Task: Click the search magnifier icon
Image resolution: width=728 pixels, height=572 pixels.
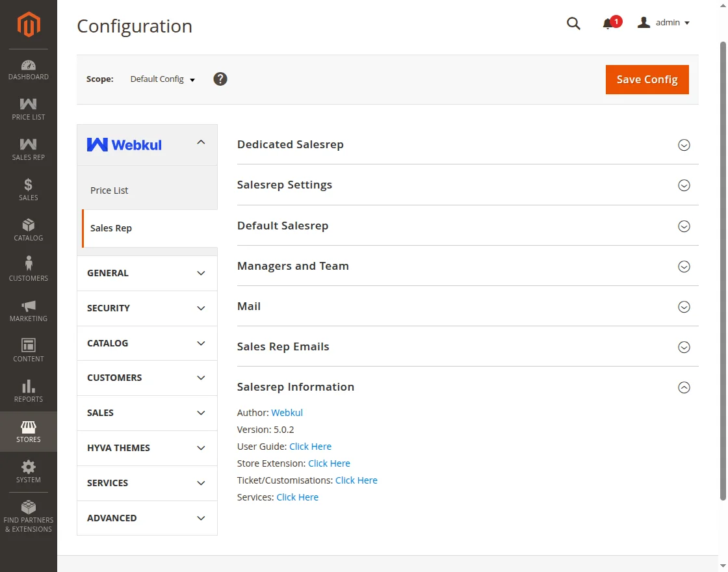Action: click(x=573, y=23)
